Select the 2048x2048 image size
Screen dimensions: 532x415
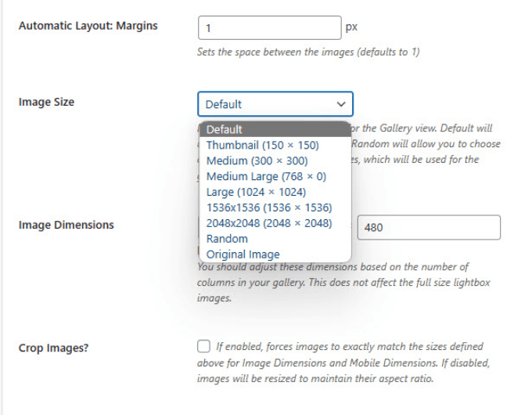269,223
